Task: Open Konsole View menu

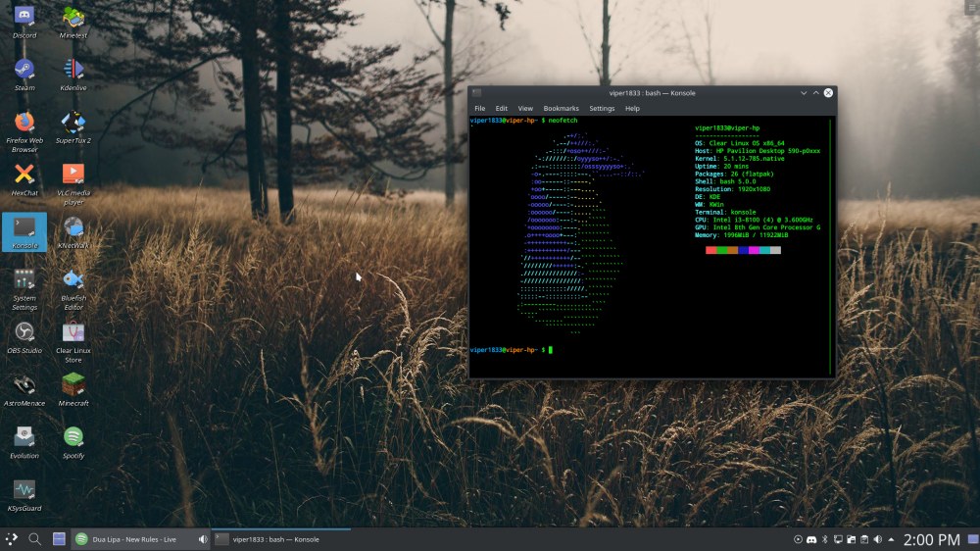Action: tap(525, 108)
